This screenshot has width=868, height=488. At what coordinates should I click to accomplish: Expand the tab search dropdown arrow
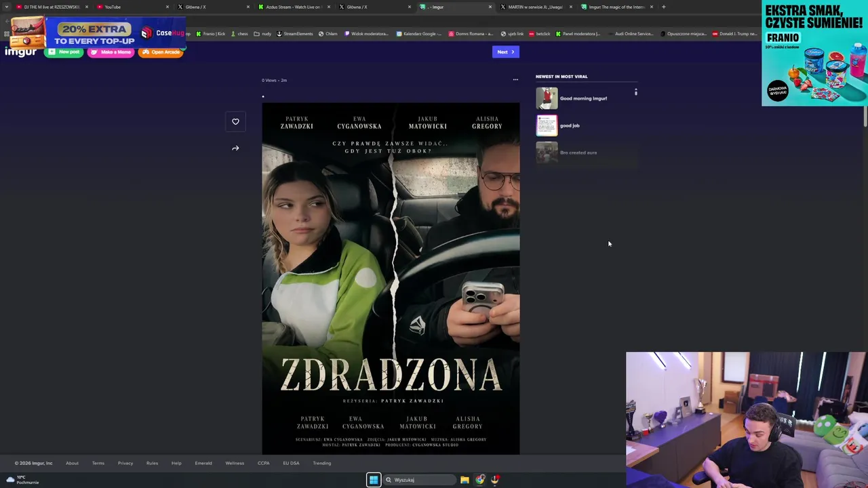pos(6,7)
